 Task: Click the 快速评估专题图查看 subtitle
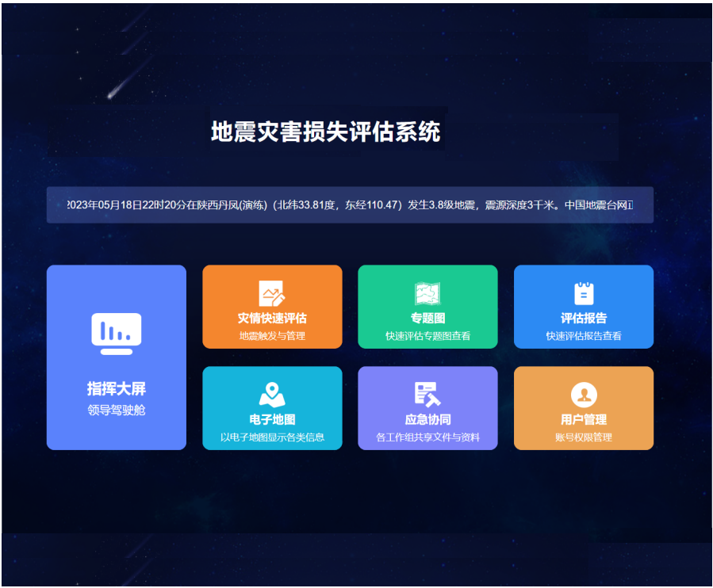(427, 336)
